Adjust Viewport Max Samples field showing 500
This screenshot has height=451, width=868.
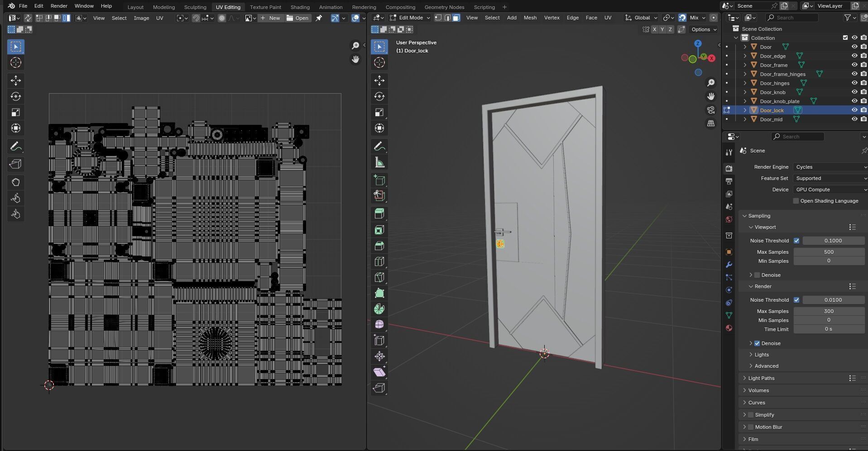[829, 252]
